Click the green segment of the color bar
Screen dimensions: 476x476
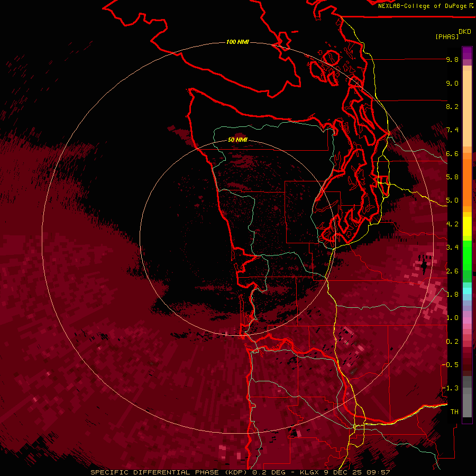click(x=467, y=255)
